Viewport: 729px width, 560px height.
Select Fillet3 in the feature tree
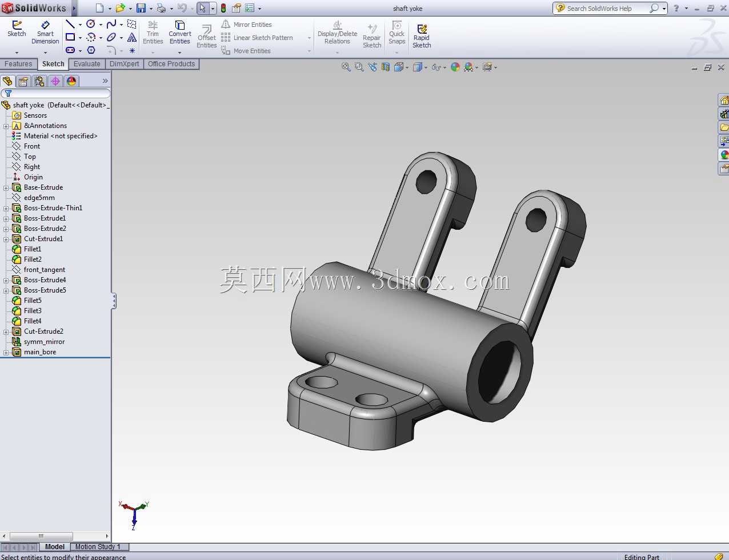coord(33,311)
